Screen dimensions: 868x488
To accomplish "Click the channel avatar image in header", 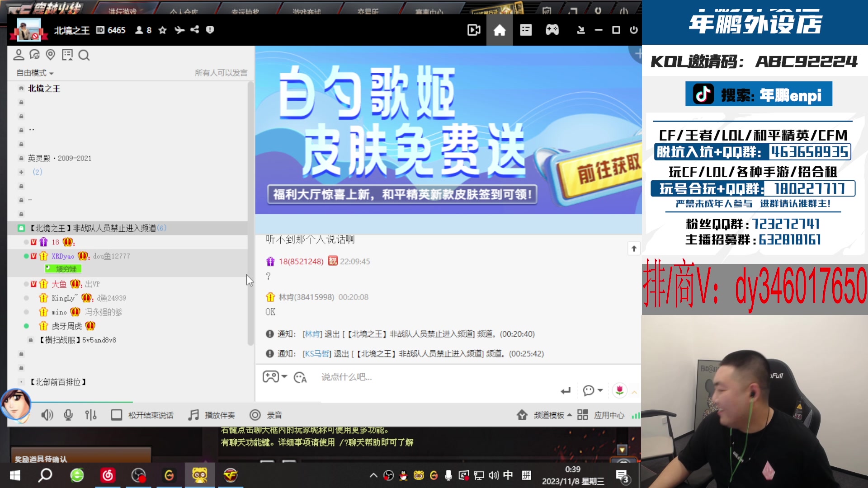I will coord(28,30).
